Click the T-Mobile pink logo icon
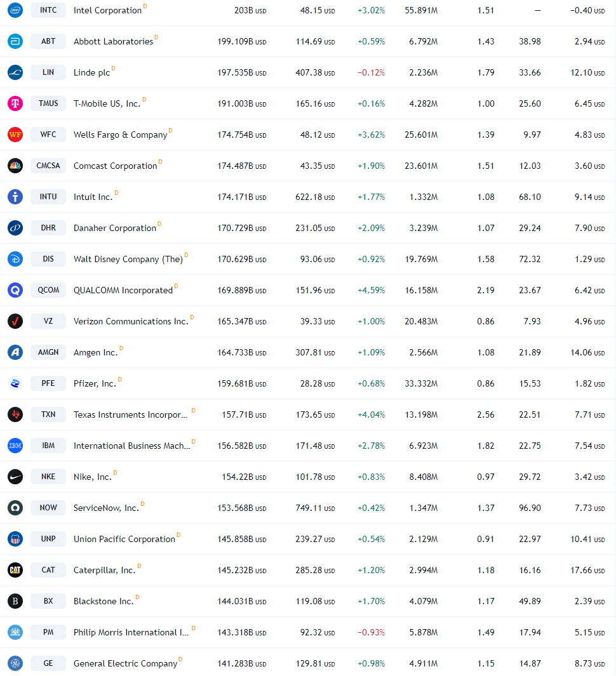This screenshot has width=616, height=676. click(15, 103)
